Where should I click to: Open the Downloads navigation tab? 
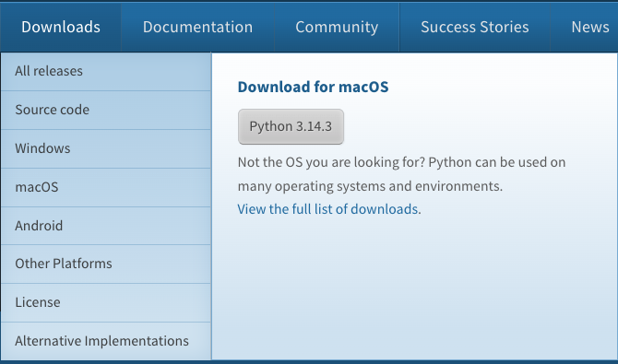tap(61, 27)
